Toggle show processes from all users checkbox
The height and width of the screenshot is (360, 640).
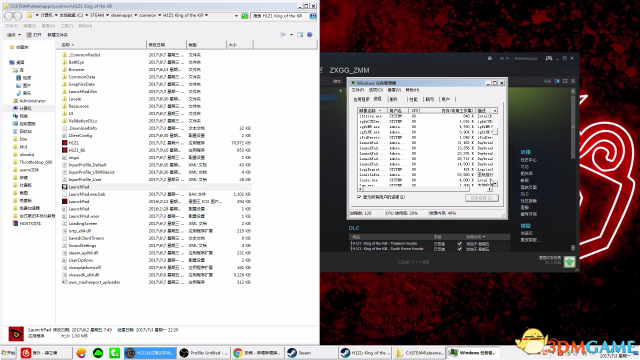coord(359,197)
